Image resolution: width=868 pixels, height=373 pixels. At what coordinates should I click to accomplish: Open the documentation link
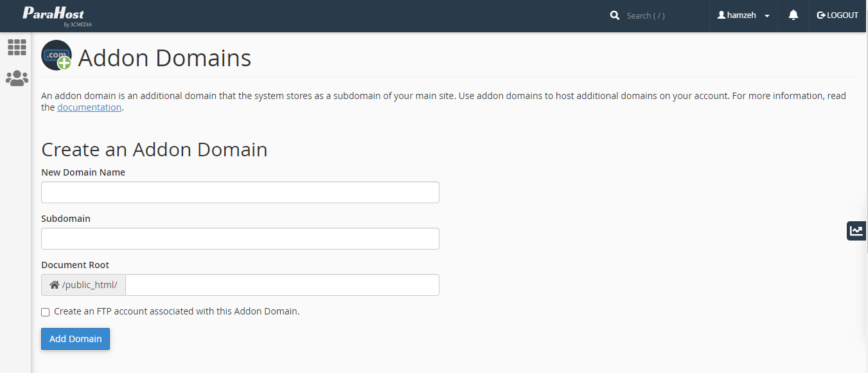[x=89, y=108]
